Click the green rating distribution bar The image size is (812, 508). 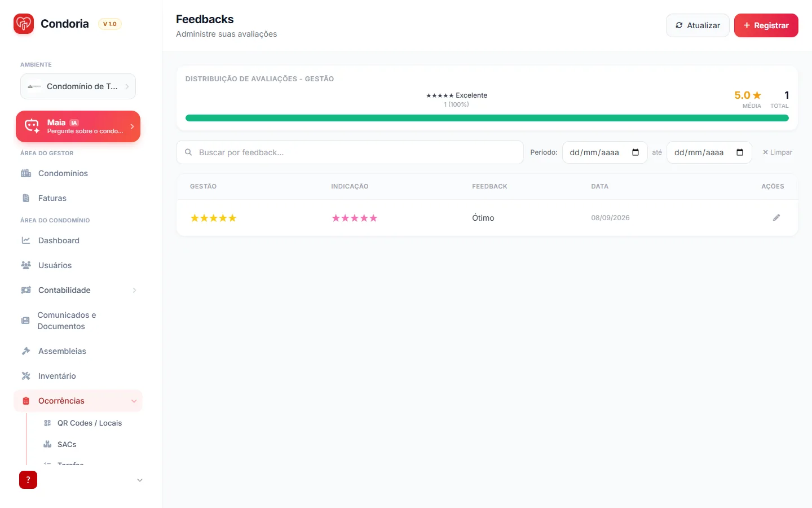(487, 118)
